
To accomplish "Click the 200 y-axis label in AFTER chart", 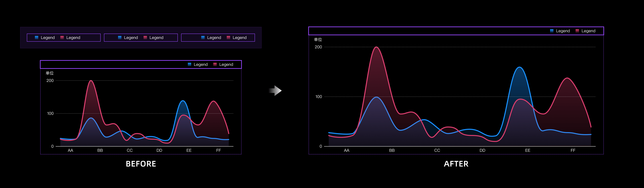I will click(318, 47).
